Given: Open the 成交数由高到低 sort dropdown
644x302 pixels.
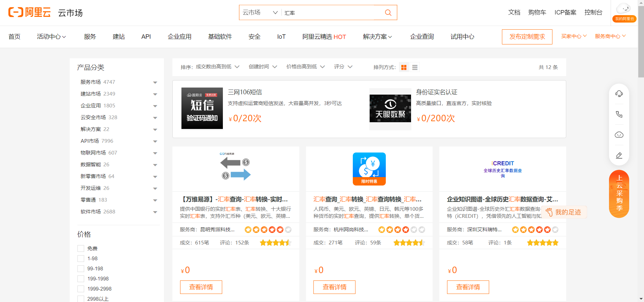Looking at the screenshot, I should tap(217, 67).
